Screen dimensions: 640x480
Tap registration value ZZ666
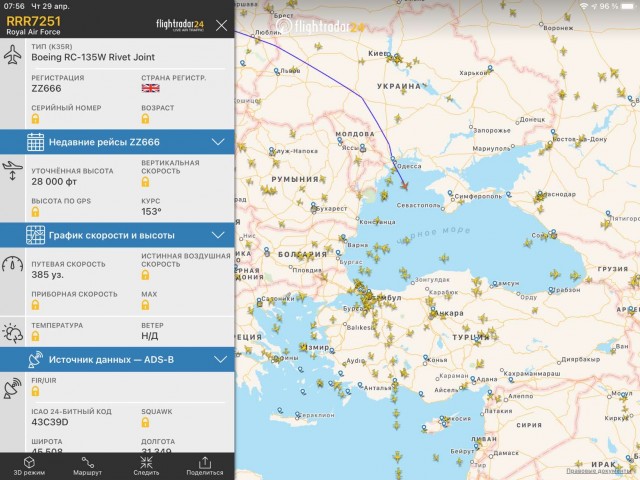pos(46,89)
